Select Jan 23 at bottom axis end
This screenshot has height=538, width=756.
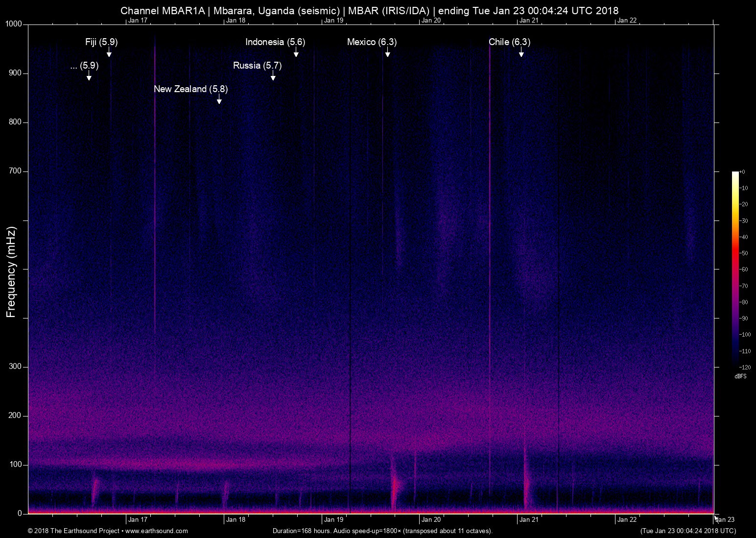coord(725,520)
